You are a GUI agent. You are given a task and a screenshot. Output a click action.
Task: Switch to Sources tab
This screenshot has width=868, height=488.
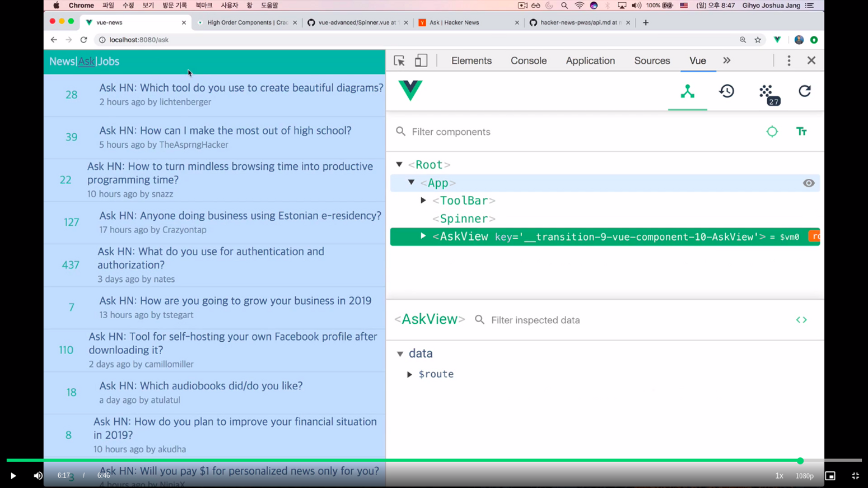point(652,61)
